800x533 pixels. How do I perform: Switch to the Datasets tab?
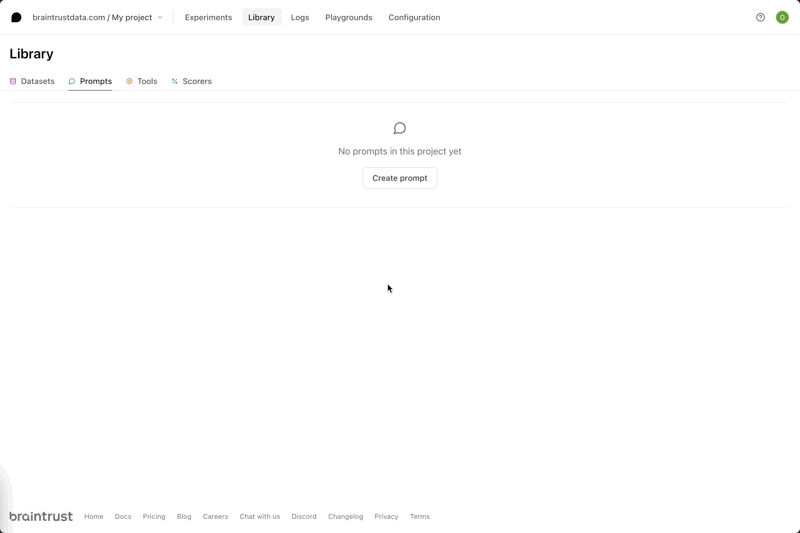pos(32,81)
